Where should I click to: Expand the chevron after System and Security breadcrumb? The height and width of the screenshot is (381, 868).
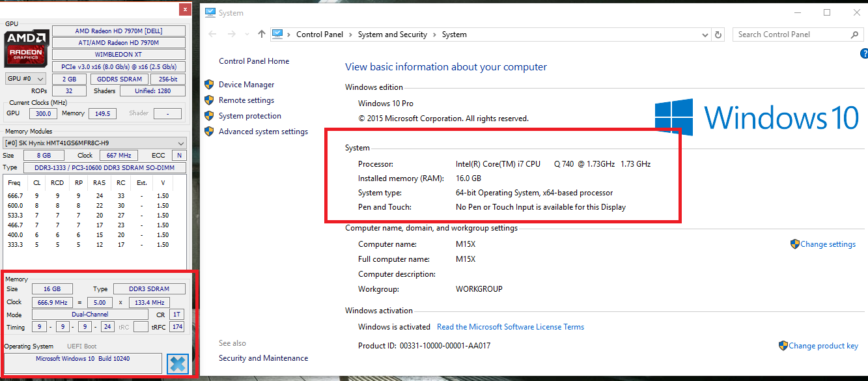tap(435, 35)
